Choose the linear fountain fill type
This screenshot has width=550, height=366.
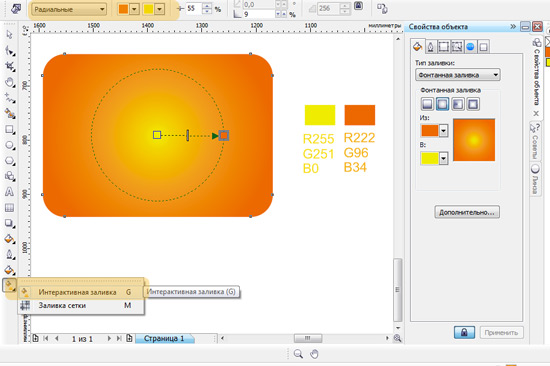click(x=427, y=104)
